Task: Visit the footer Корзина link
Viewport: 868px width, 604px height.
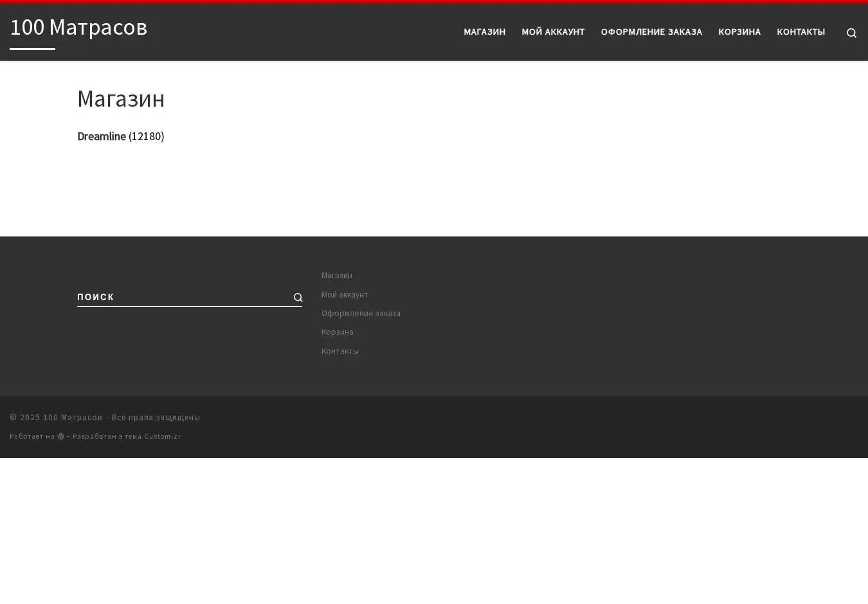Action: tap(337, 332)
